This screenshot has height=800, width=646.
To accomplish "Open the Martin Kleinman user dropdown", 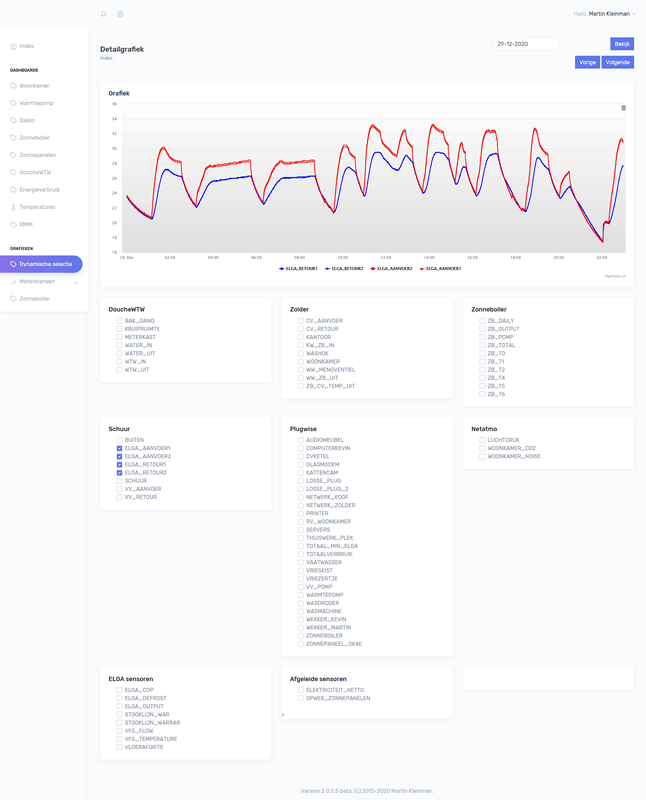I will tap(612, 14).
